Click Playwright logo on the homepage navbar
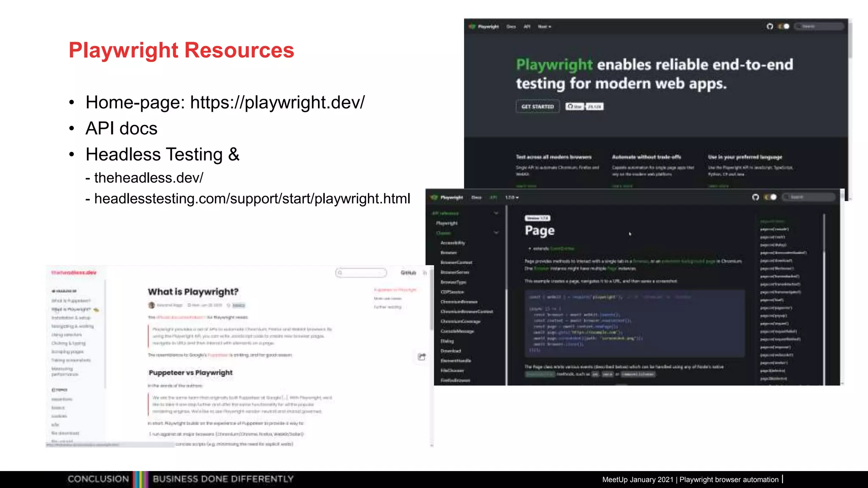Viewport: 868px width, 488px height. point(472,26)
